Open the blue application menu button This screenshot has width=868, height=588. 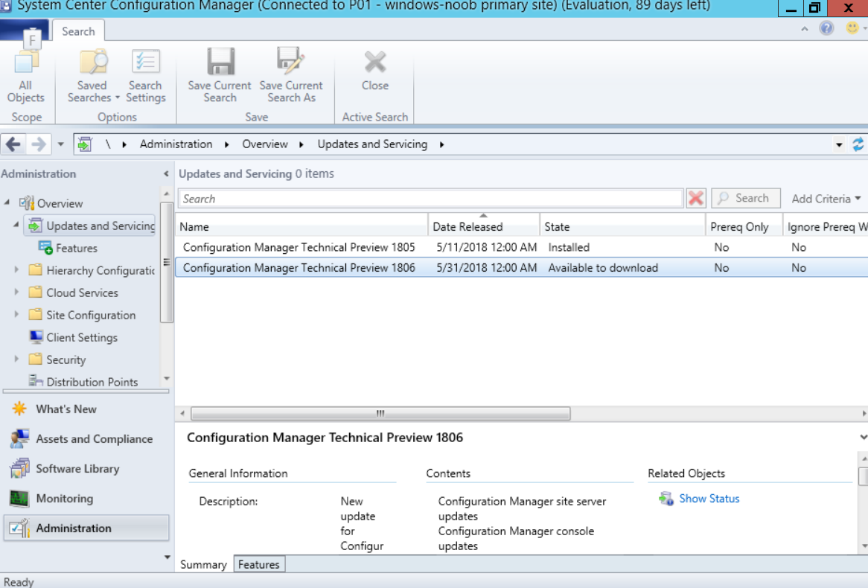24,31
